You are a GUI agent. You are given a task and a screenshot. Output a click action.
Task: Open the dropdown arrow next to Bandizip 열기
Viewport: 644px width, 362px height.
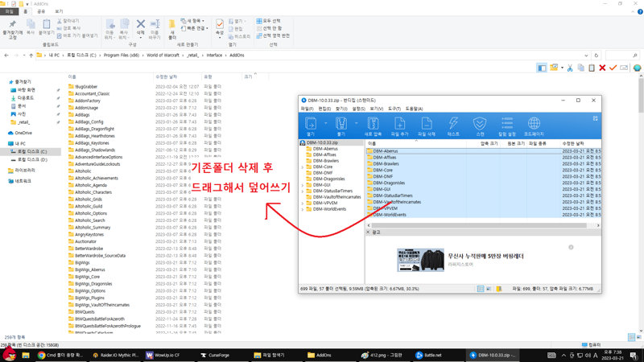point(326,123)
